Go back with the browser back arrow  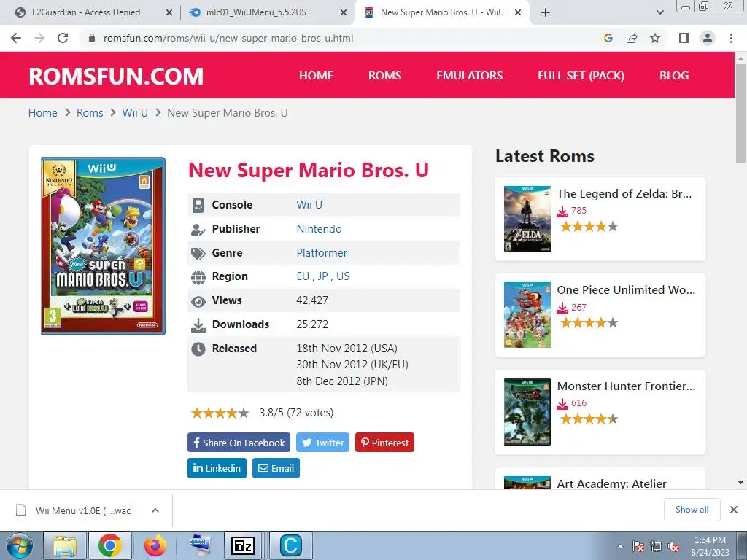coord(16,38)
